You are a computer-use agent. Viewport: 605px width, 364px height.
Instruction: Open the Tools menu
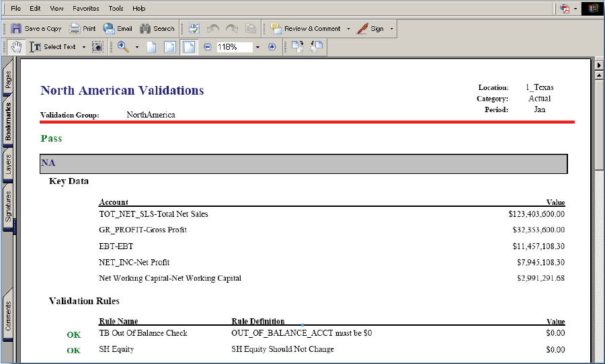click(116, 8)
